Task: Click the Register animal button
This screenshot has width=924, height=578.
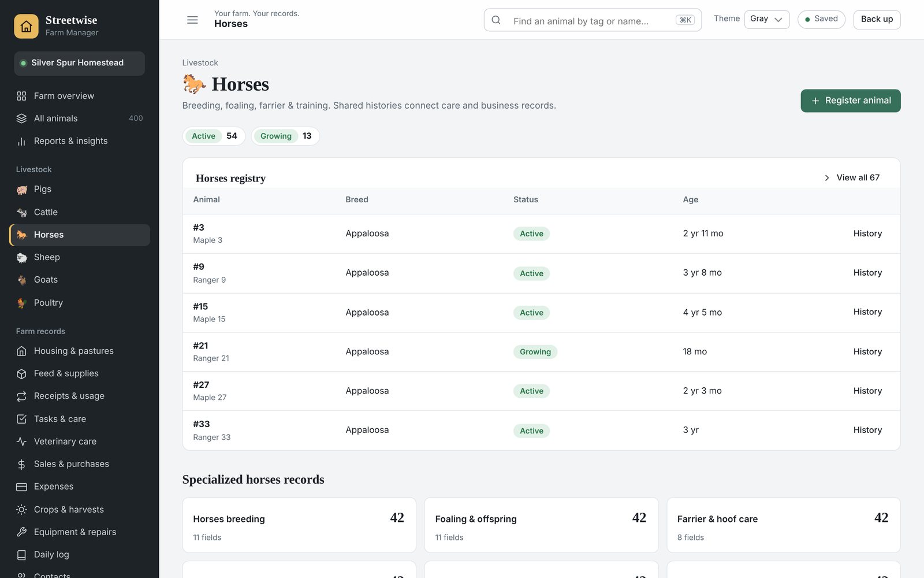Action: 850,101
